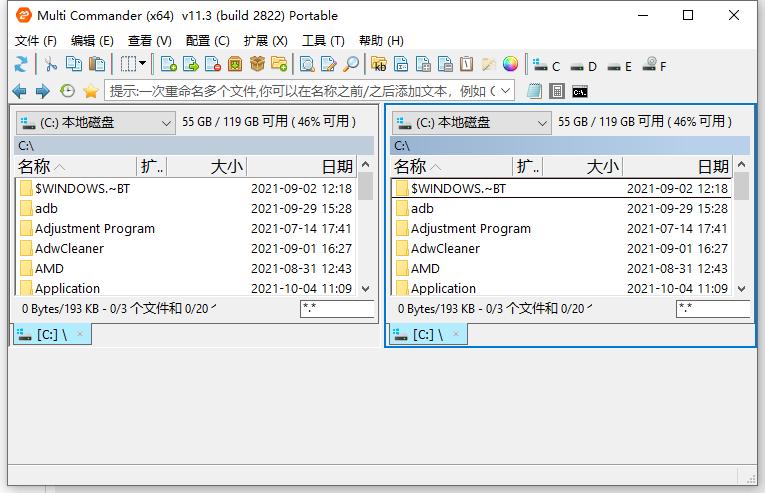Open the 帮助 (H) menu

click(382, 41)
